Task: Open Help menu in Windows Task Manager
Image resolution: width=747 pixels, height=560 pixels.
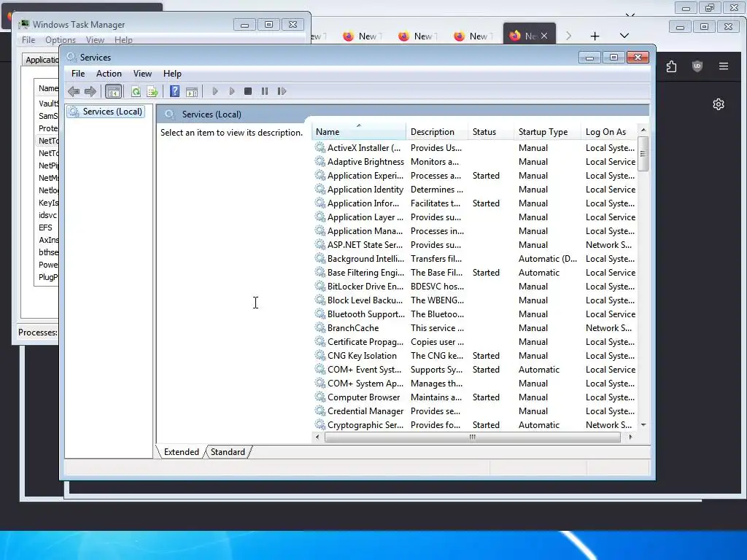Action: 123,40
